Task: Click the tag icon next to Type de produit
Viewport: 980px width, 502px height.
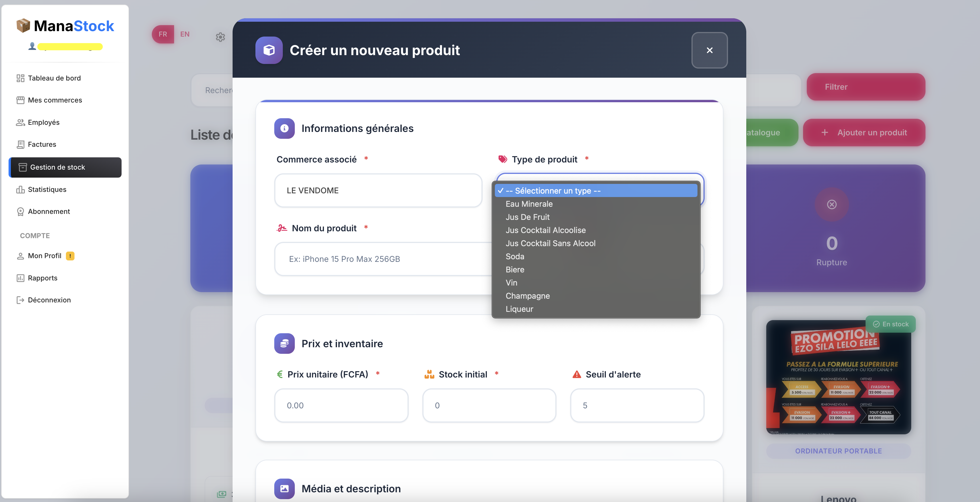Action: coord(503,159)
